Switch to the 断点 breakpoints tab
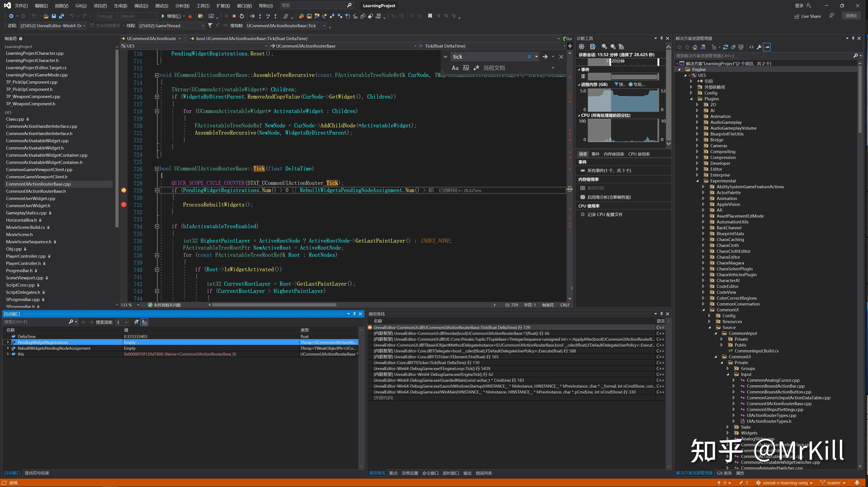This screenshot has width=868, height=487. [x=393, y=473]
